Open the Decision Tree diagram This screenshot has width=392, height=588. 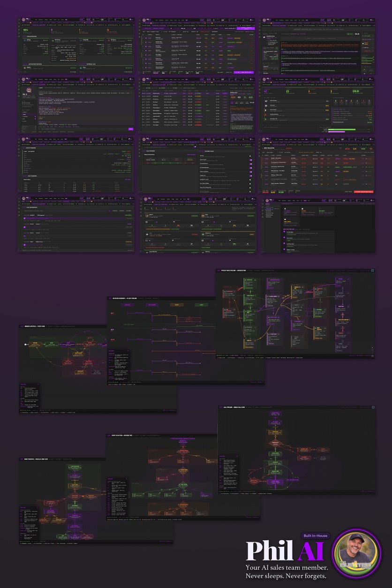coord(183,476)
